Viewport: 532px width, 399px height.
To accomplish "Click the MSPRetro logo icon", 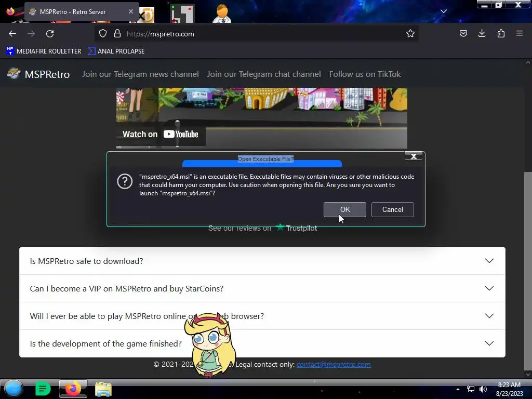I will pos(14,73).
